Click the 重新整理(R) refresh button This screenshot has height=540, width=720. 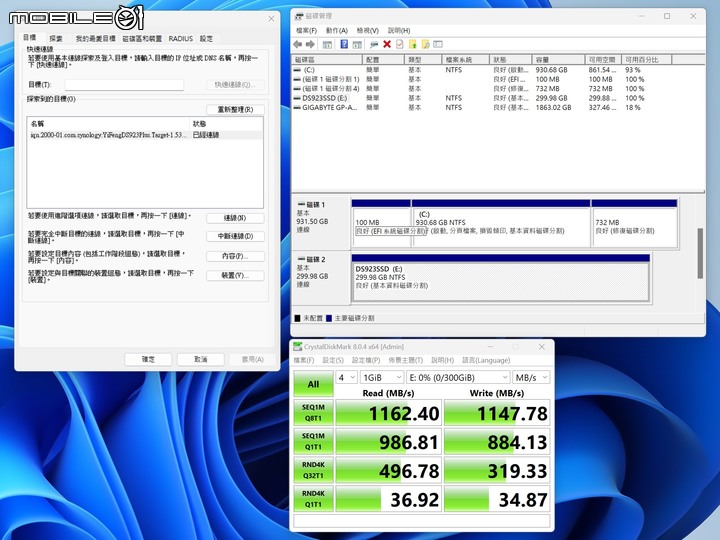[x=235, y=110]
